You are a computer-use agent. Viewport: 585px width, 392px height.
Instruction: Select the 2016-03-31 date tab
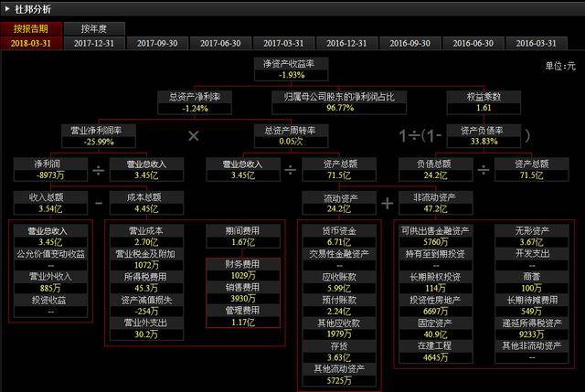[537, 43]
